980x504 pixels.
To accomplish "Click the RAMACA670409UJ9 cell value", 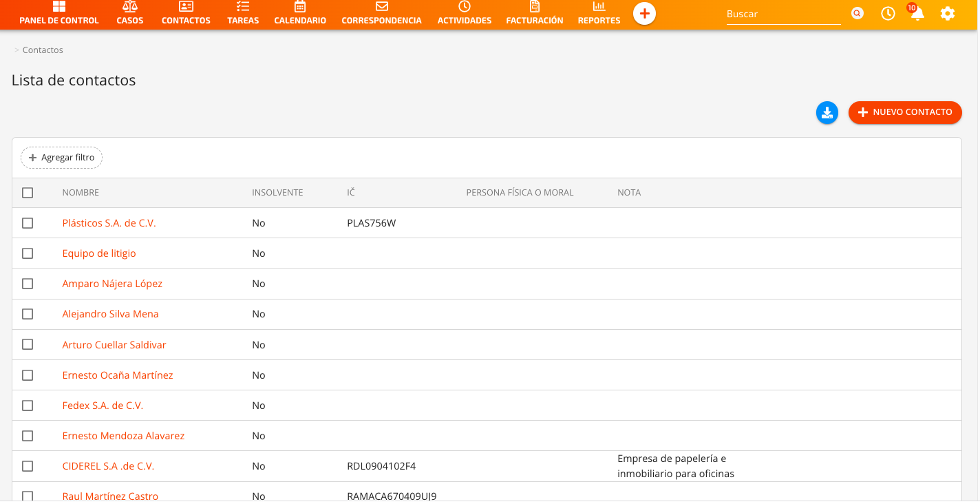I will (392, 496).
